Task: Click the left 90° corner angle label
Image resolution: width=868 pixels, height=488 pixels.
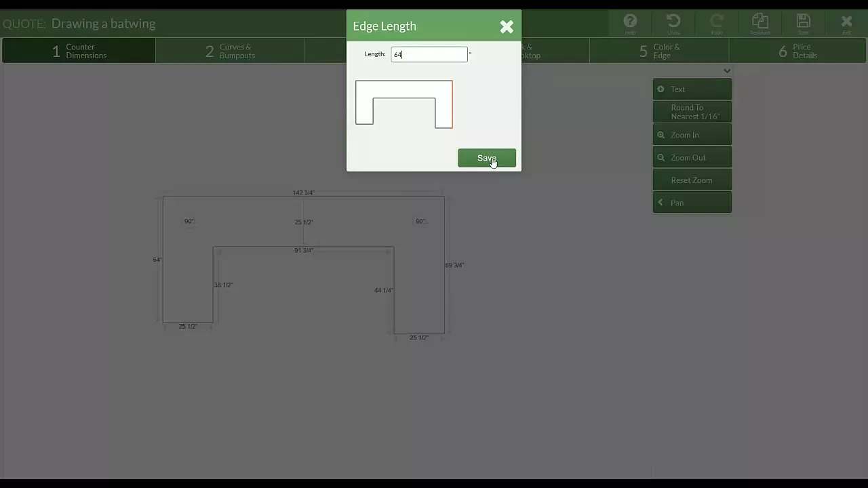Action: (x=189, y=221)
